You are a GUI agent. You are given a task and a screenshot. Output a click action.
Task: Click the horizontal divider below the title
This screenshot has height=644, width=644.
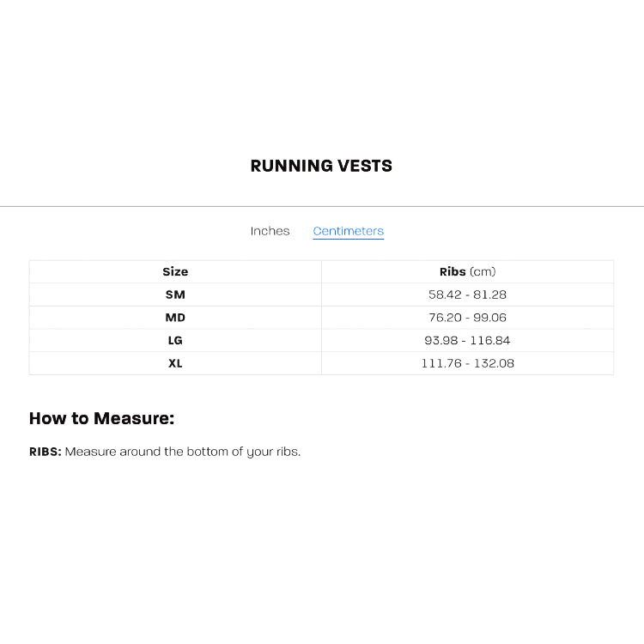coord(322,207)
